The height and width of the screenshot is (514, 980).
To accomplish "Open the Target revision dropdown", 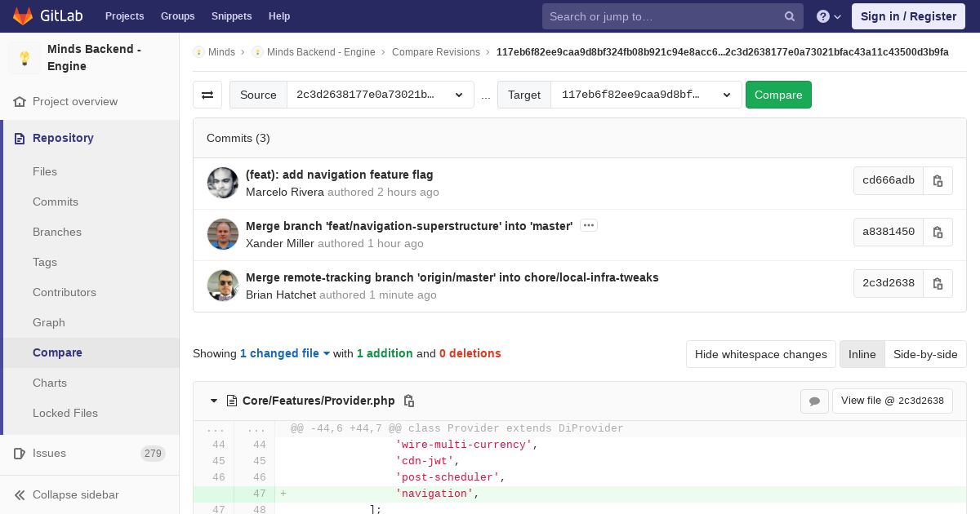I will point(646,95).
